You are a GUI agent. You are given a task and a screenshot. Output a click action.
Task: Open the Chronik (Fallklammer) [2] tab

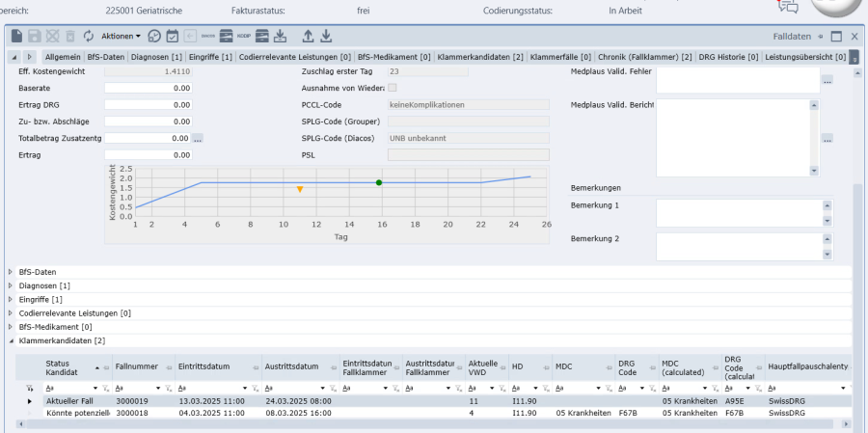coord(644,57)
